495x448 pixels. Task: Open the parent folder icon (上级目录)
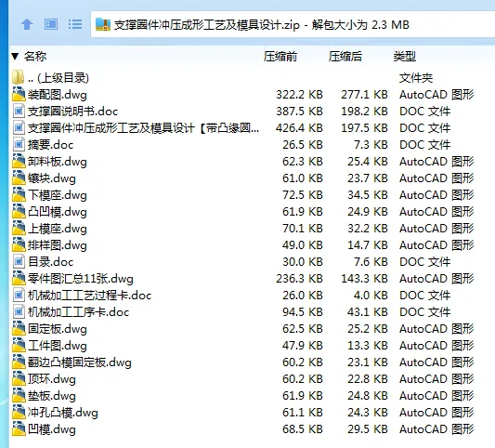(19, 78)
